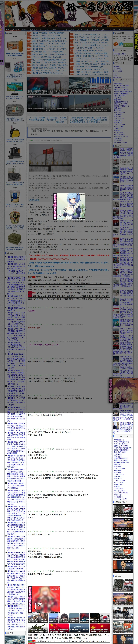The image size is (138, 644).
Task: Select comment text 賠償には応じないという毅然とした態度は立派
Action: coord(47,361)
